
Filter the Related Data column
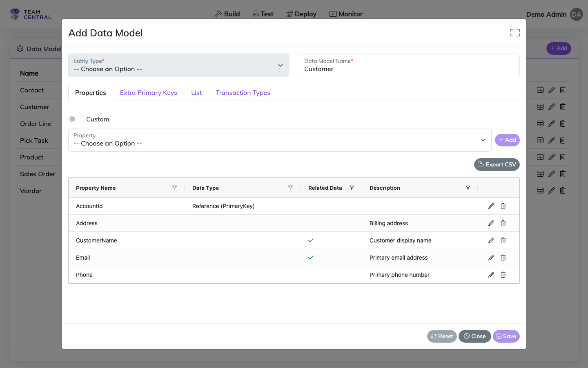coord(352,188)
